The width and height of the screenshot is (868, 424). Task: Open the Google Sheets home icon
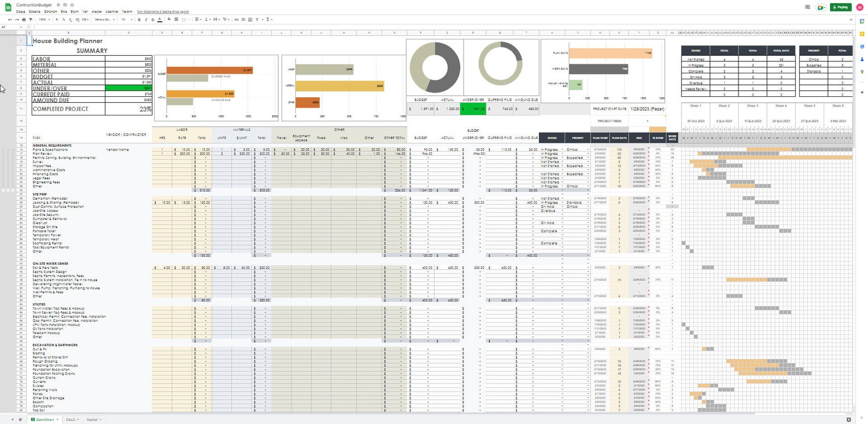click(8, 8)
